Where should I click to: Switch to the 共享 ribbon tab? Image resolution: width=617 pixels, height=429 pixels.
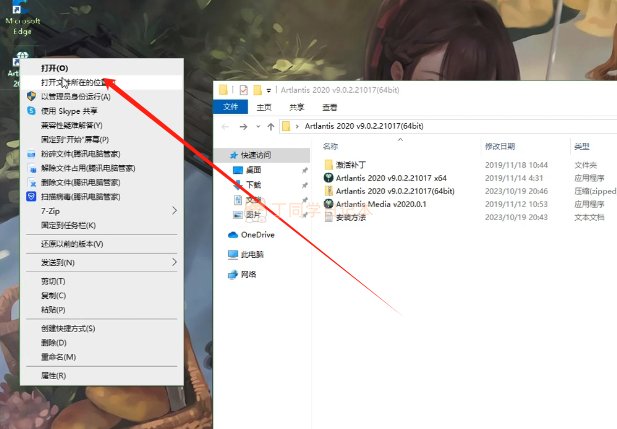(x=296, y=107)
